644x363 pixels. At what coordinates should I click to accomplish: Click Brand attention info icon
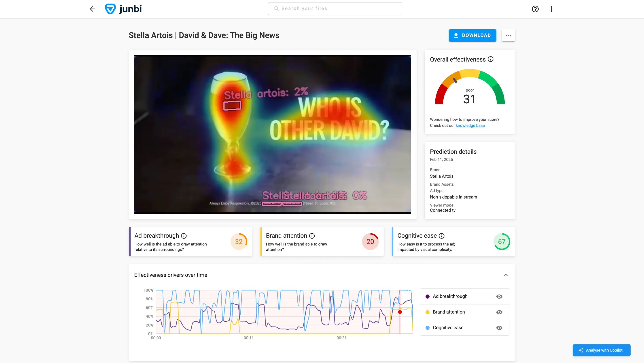coord(312,236)
